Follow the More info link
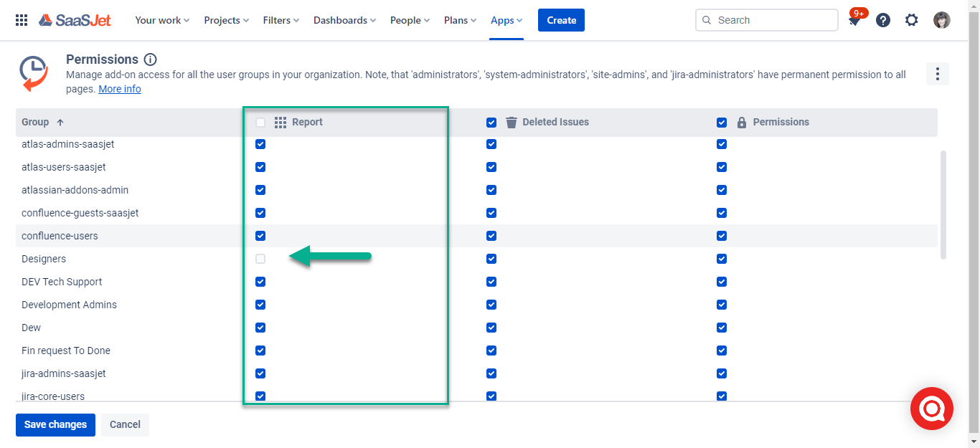Viewport: 980px width, 448px height. point(120,89)
